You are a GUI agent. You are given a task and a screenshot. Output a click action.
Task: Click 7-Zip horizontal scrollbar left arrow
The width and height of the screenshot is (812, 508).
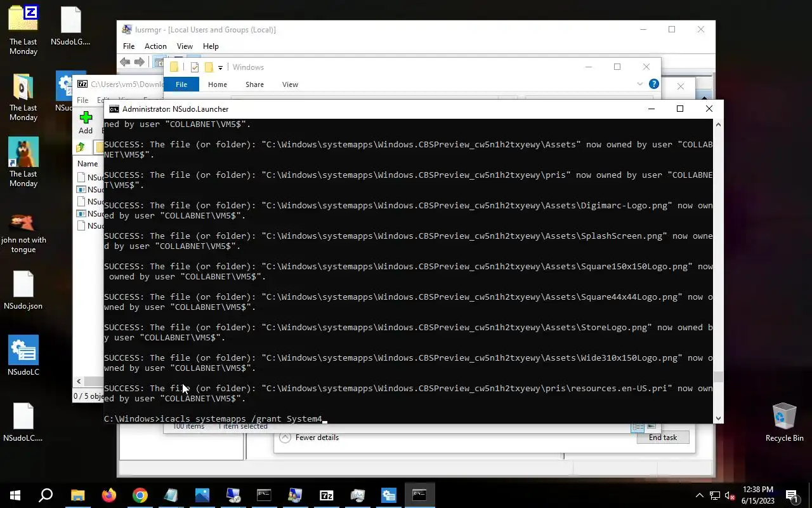tap(79, 381)
